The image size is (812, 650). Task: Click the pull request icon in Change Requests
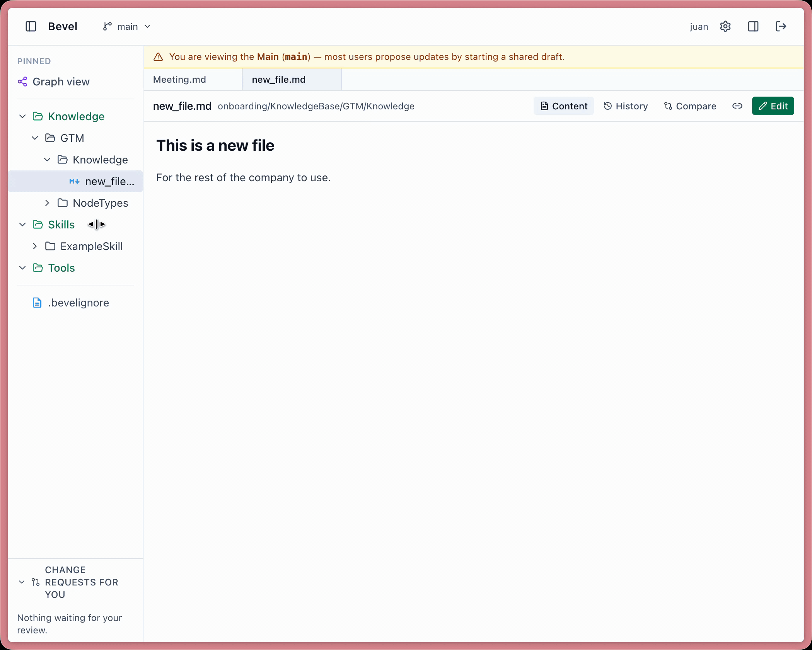pyautogui.click(x=36, y=582)
